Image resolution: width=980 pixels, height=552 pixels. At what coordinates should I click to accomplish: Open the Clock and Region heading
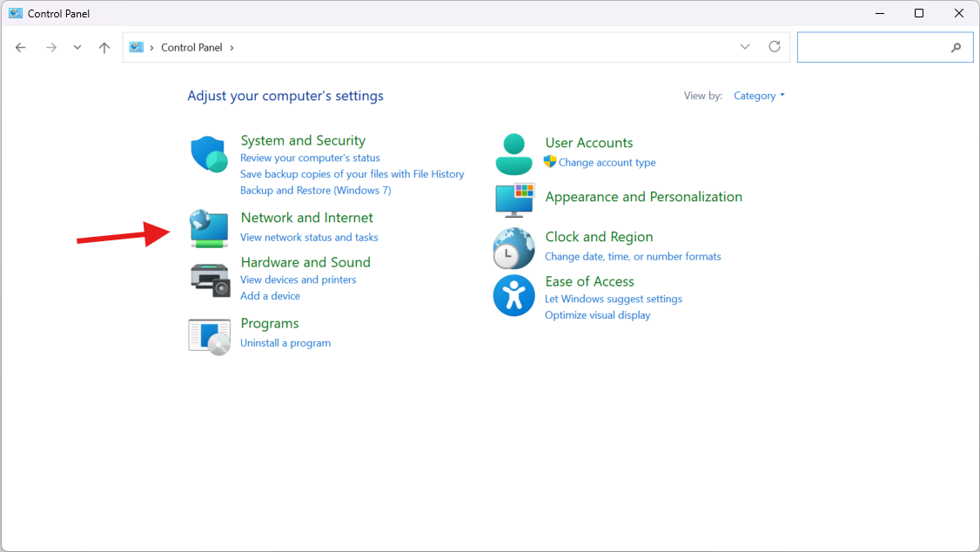tap(599, 237)
